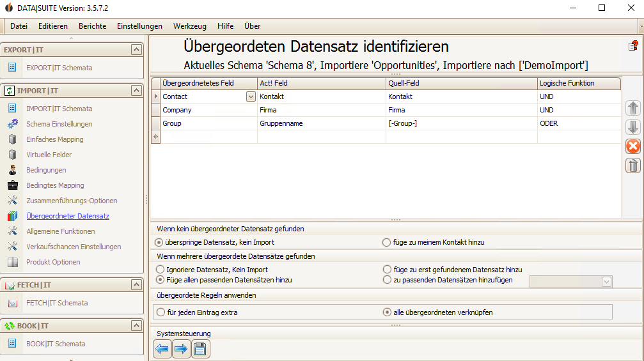
Task: Open the Übergeordneter Datensatz link
Action: tap(68, 216)
